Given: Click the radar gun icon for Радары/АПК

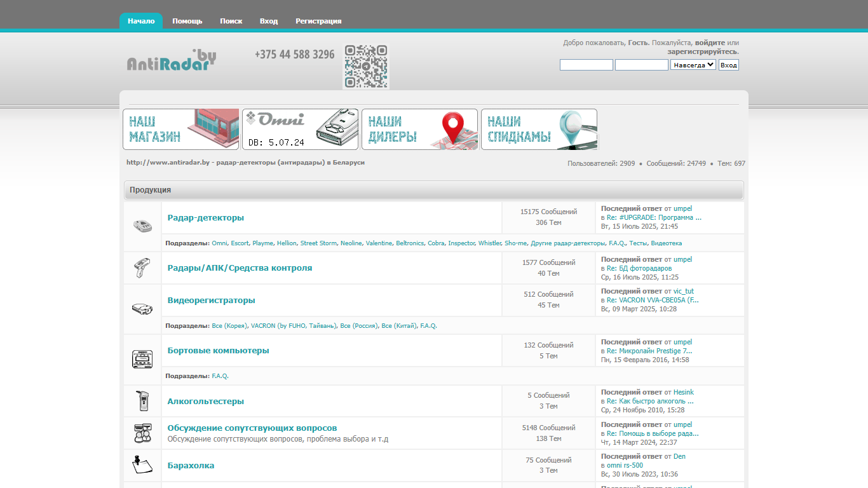Looking at the screenshot, I should [x=142, y=268].
